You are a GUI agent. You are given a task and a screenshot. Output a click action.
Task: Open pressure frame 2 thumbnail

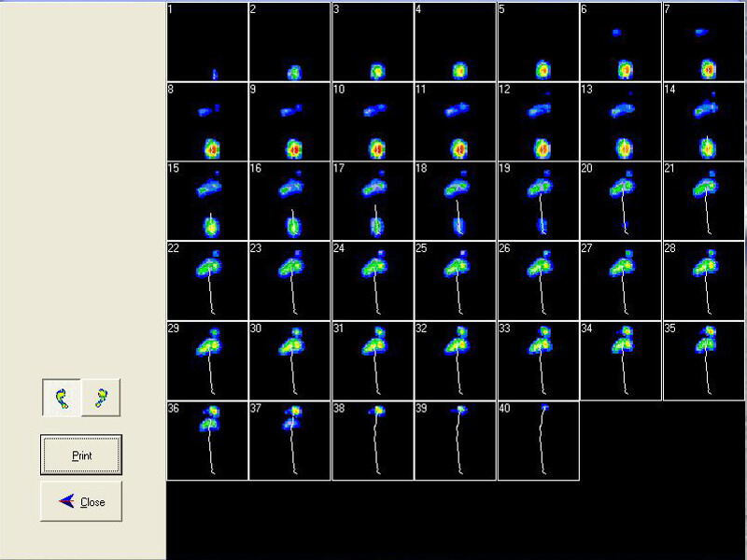click(x=289, y=41)
